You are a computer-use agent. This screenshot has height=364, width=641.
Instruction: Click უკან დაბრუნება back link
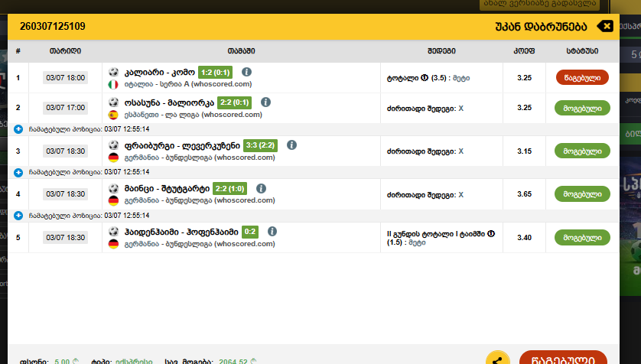tap(541, 27)
